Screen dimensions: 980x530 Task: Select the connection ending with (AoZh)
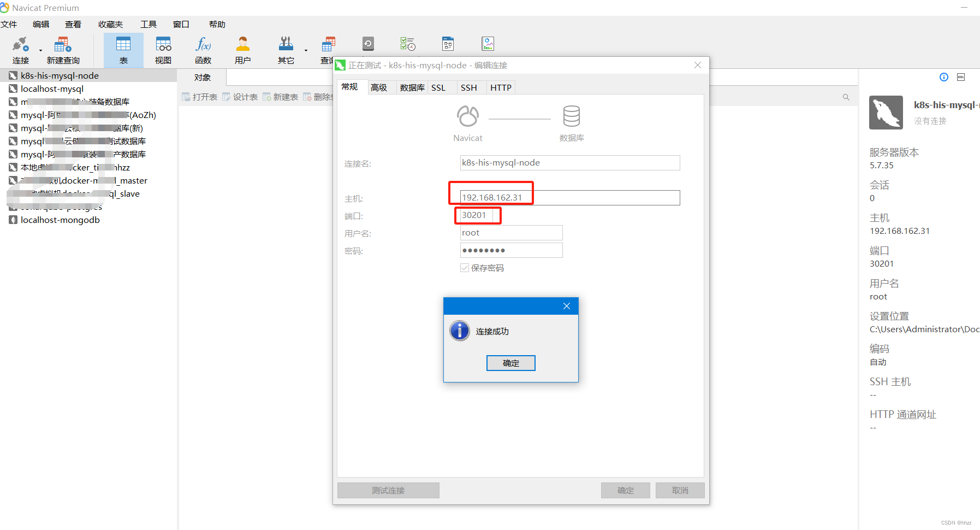[88, 115]
